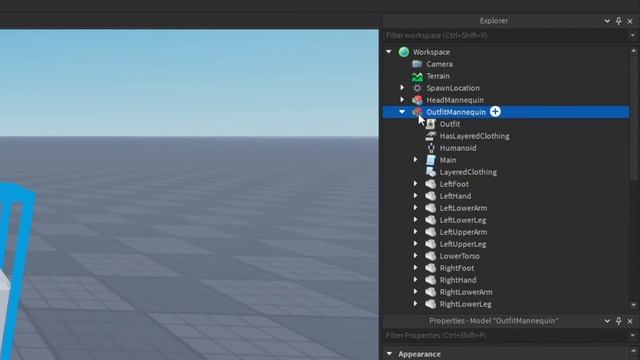Screen dimensions: 640x360
Task: Click the Camera item icon
Action: click(x=417, y=64)
